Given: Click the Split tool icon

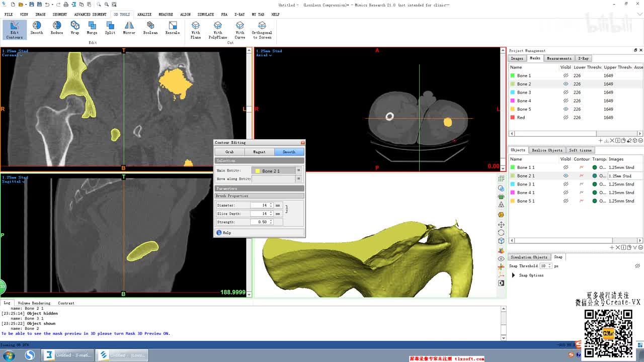Looking at the screenshot, I should pos(110,28).
